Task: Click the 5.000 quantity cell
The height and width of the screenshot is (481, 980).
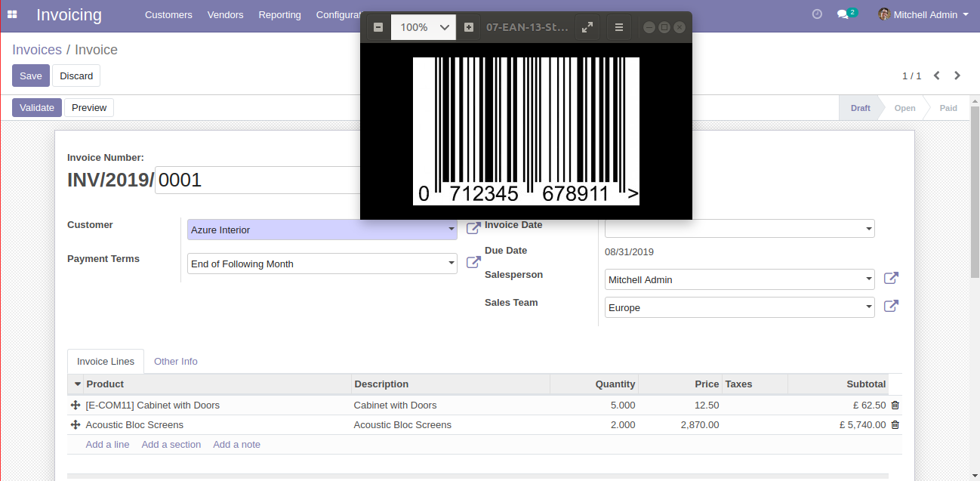Action: pyautogui.click(x=594, y=405)
